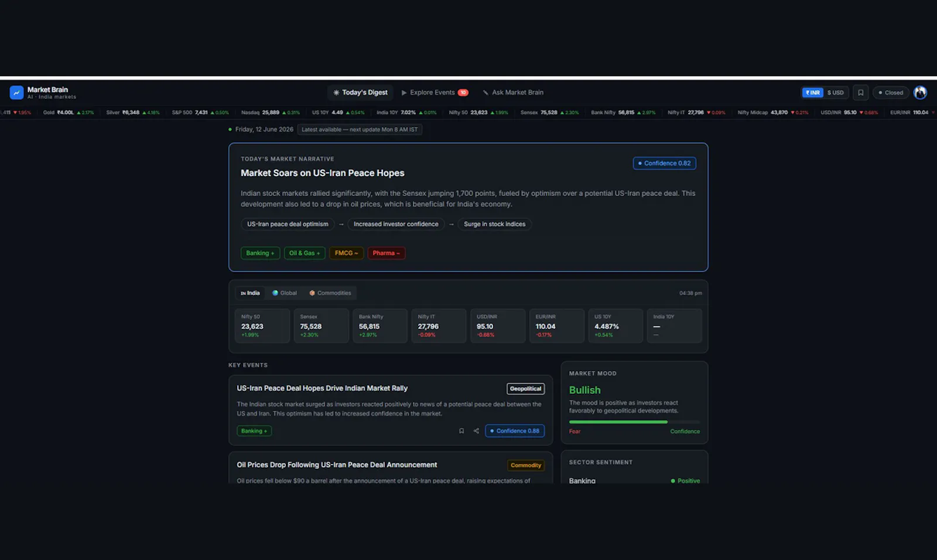Open the Today's Digest tab

360,92
